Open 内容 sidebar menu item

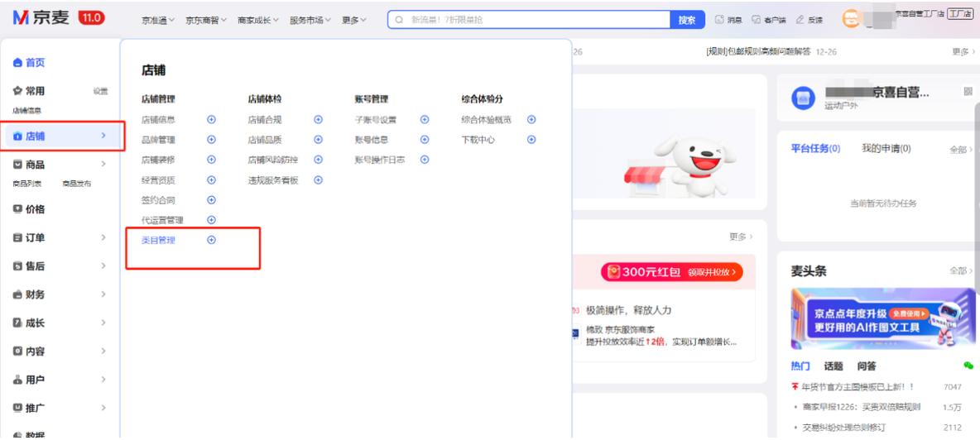coord(29,352)
